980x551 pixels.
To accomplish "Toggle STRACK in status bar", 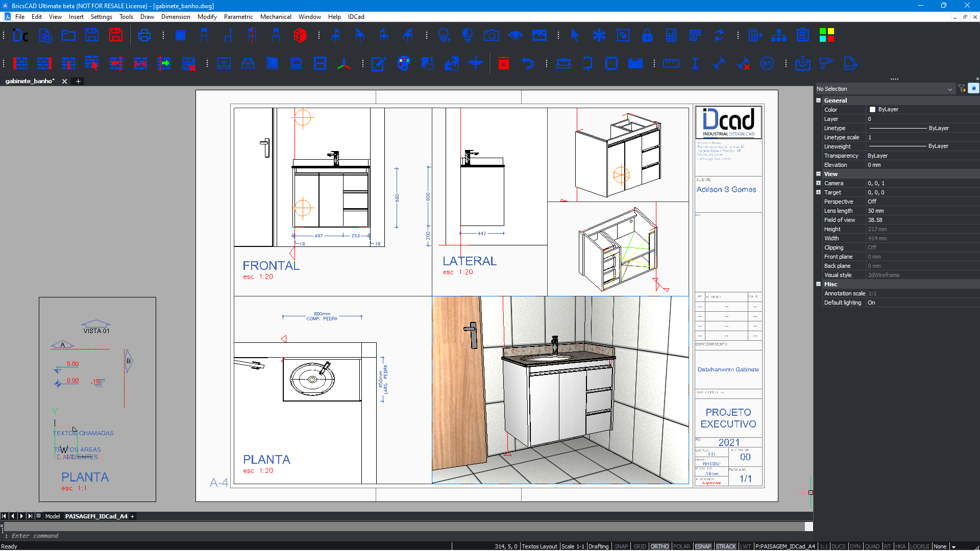I will coord(726,546).
